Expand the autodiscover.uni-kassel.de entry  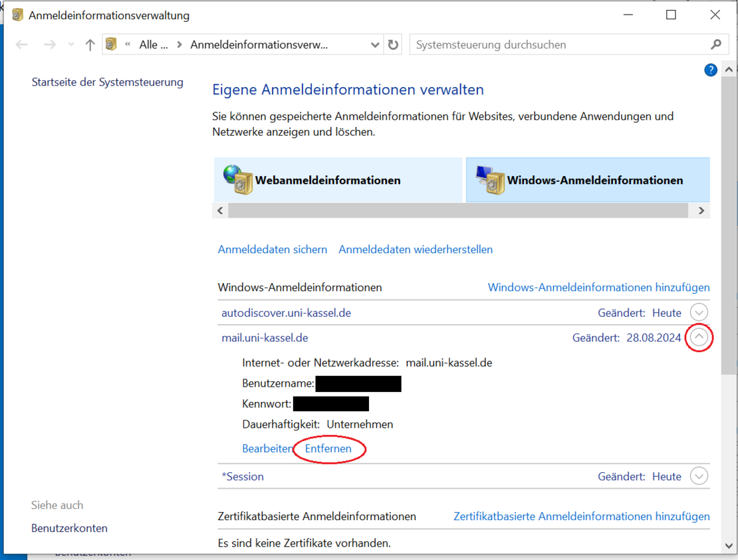pyautogui.click(x=699, y=312)
